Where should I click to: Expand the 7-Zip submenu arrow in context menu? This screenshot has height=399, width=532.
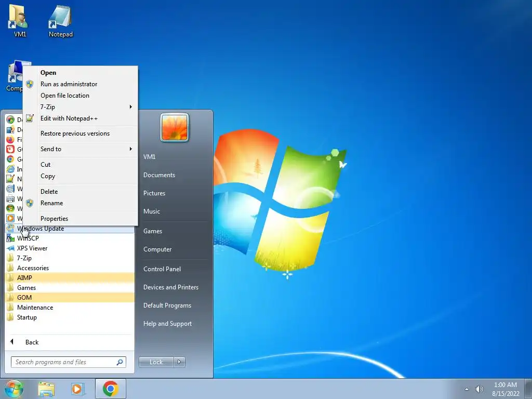tap(130, 107)
